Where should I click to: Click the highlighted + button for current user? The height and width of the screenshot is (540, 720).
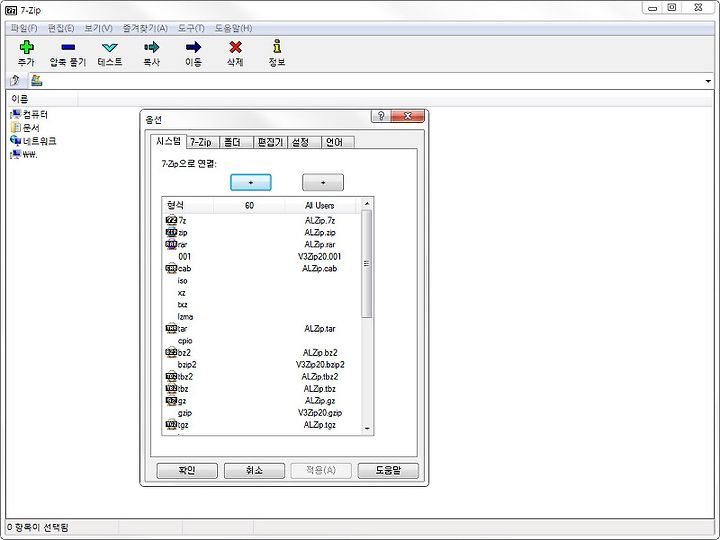251,182
